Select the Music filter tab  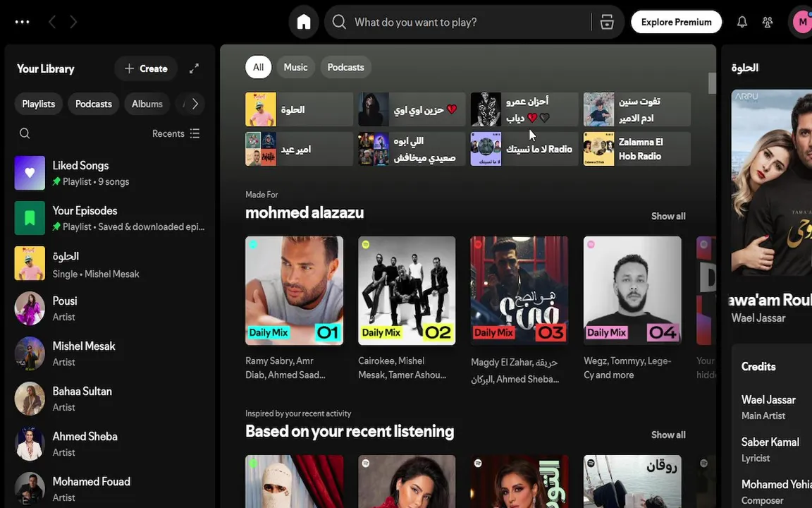point(295,68)
